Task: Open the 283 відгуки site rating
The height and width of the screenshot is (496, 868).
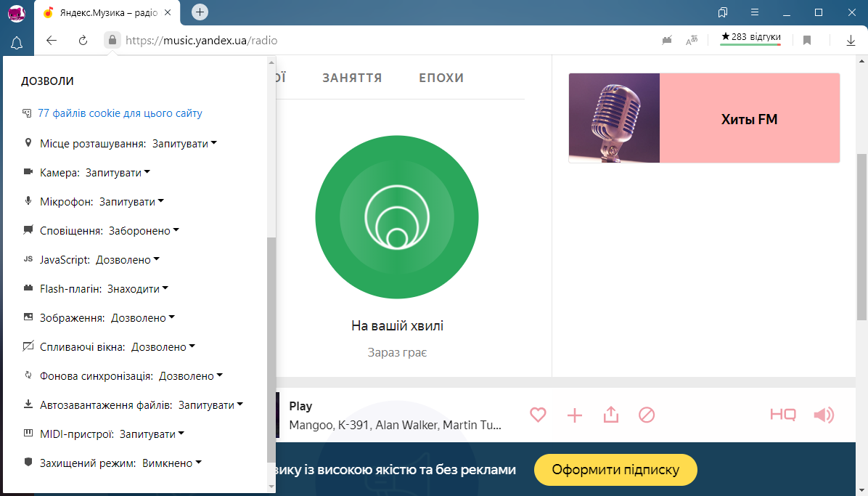Action: (x=750, y=38)
